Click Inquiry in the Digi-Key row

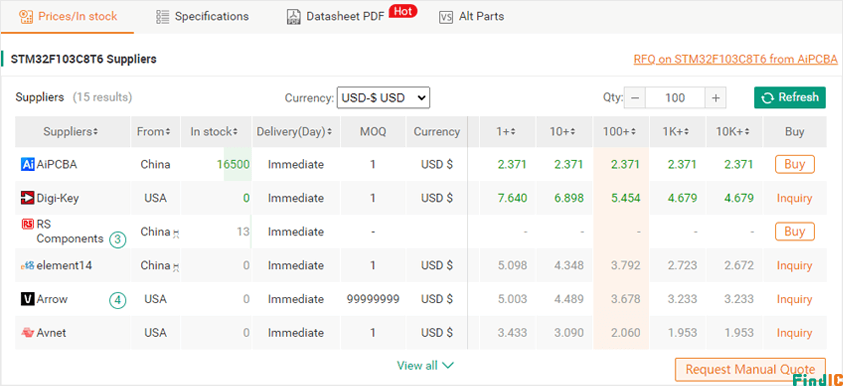[x=795, y=198]
